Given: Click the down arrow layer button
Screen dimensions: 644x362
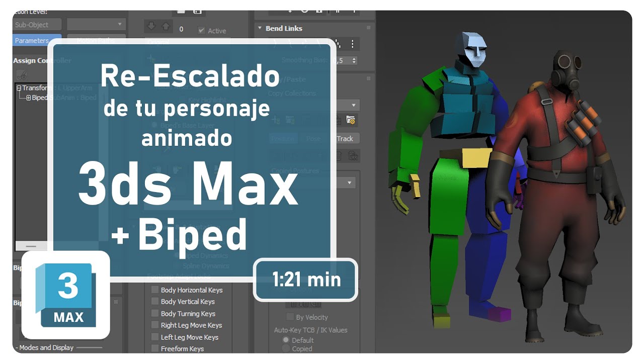Looking at the screenshot, I should tap(150, 26).
